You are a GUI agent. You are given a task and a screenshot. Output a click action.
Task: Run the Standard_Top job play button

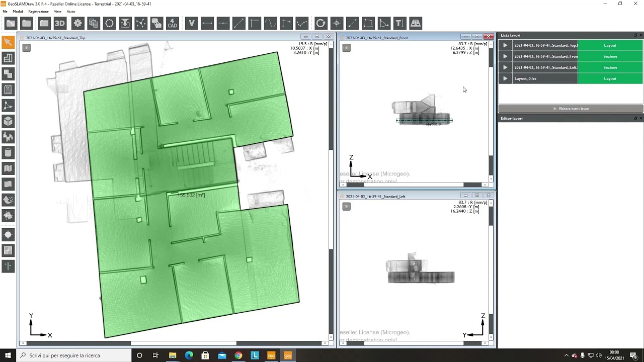(505, 45)
